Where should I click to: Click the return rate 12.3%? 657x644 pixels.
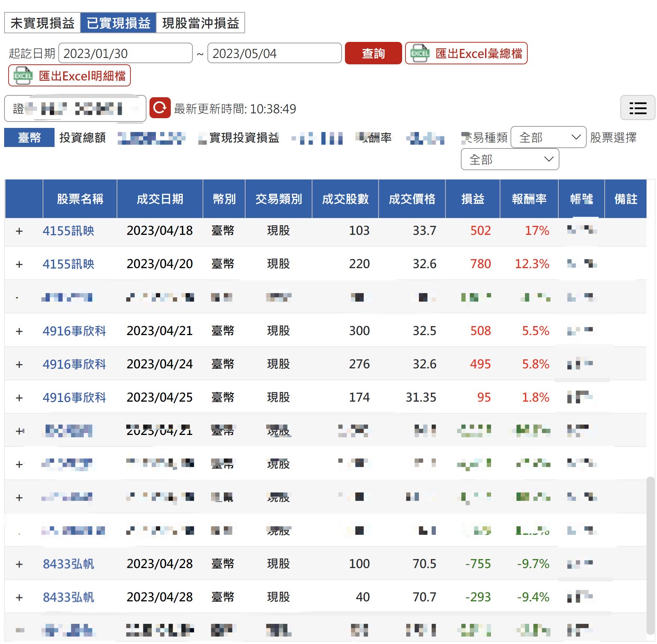coord(532,264)
